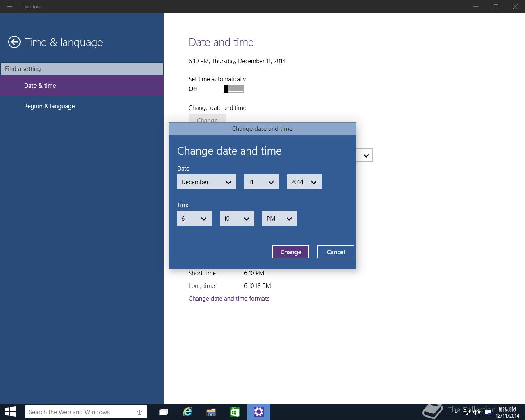
Task: Click the Date and time heading
Action: (221, 42)
